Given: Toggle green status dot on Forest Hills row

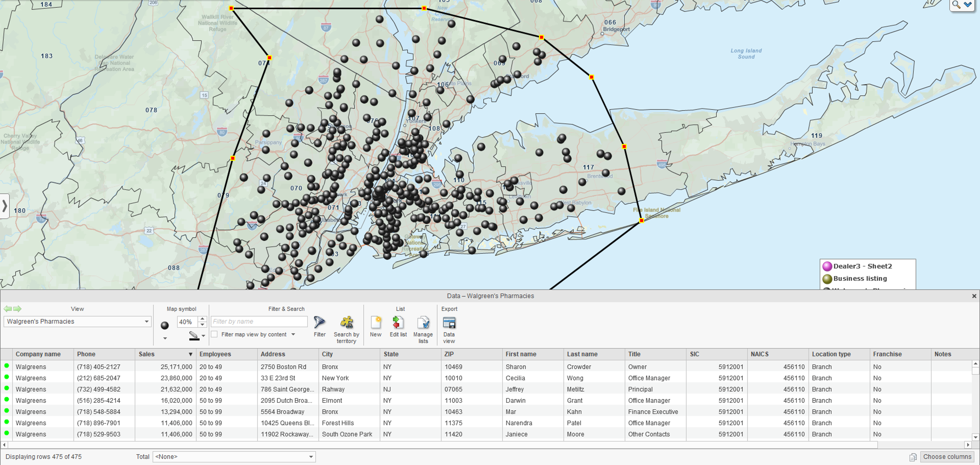Looking at the screenshot, I should coord(6,422).
